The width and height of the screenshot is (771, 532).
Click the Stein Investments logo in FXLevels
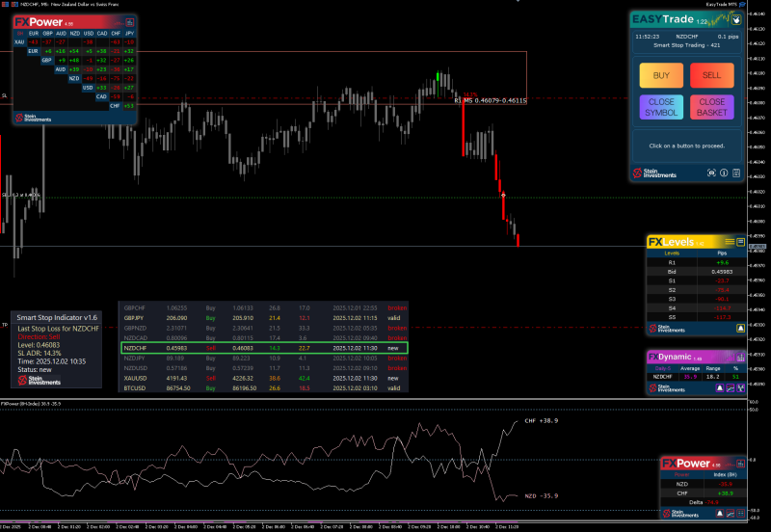[x=666, y=329]
